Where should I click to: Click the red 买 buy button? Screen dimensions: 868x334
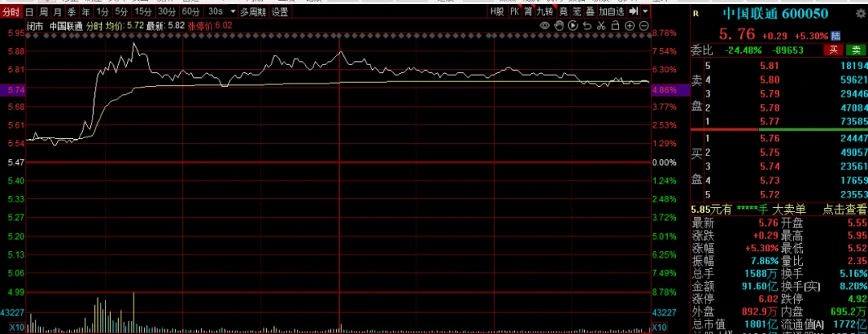833,51
